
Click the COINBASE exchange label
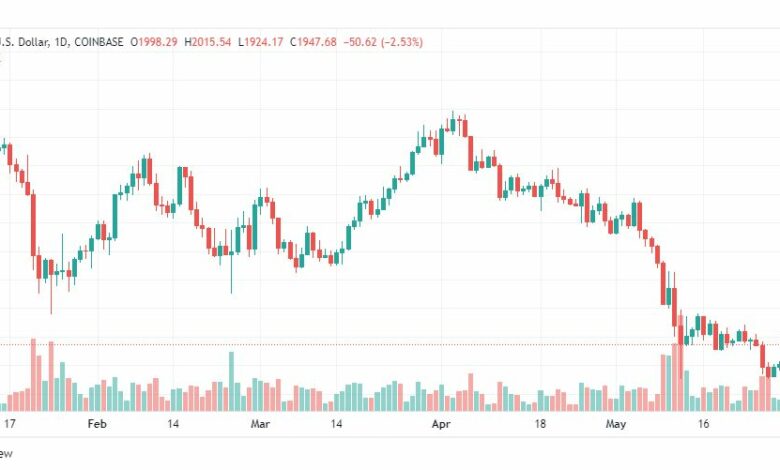pyautogui.click(x=98, y=42)
